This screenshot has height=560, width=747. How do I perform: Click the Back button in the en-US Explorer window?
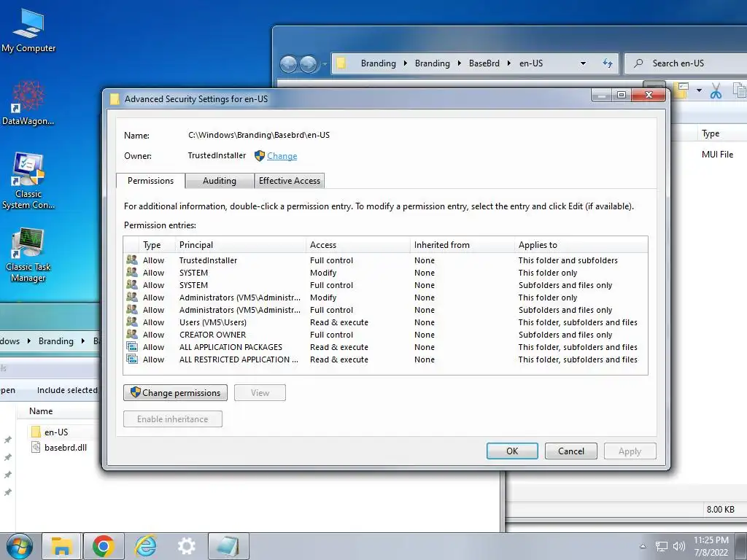[x=288, y=63]
